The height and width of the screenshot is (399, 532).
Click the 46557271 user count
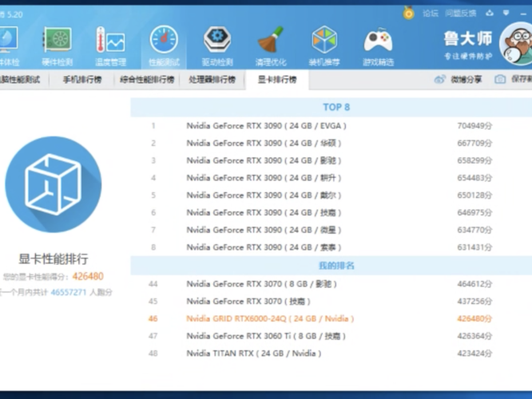[69, 292]
